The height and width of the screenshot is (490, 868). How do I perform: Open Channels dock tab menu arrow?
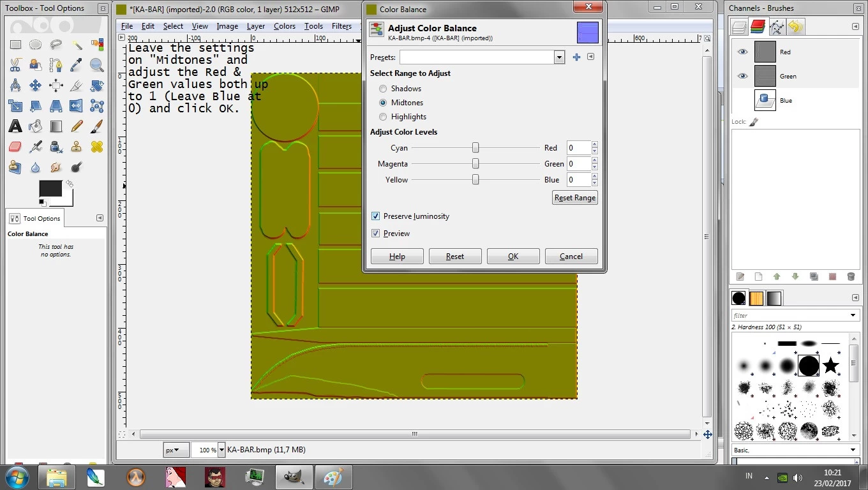tap(855, 26)
